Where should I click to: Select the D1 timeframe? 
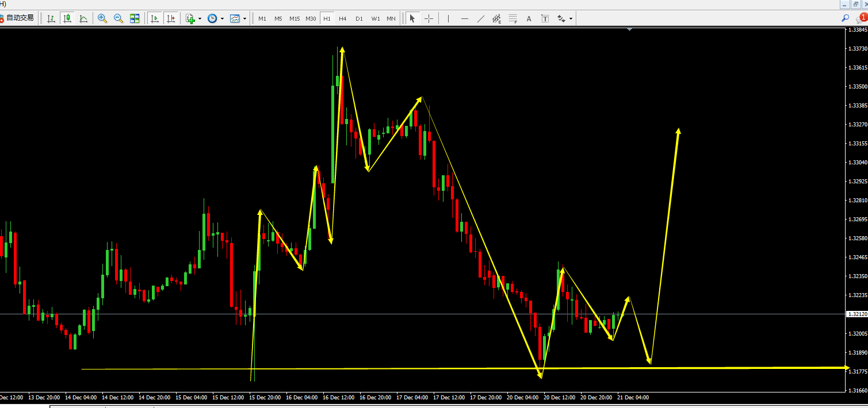pyautogui.click(x=359, y=18)
